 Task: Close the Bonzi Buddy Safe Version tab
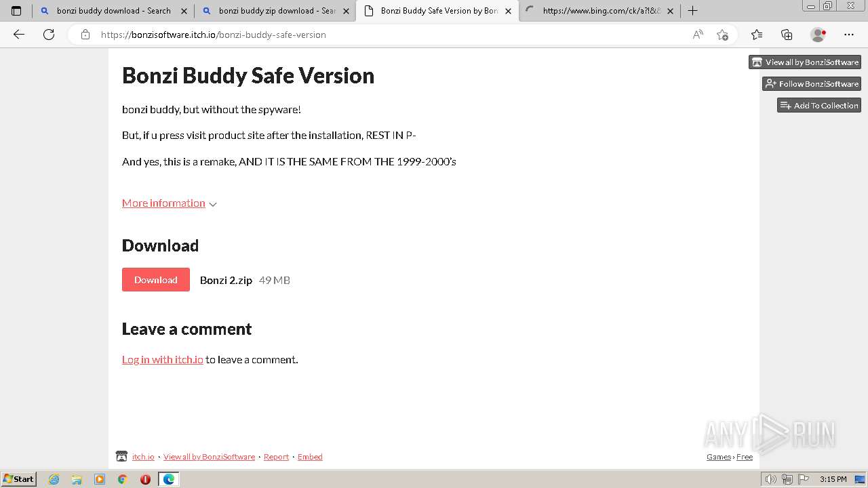[508, 11]
